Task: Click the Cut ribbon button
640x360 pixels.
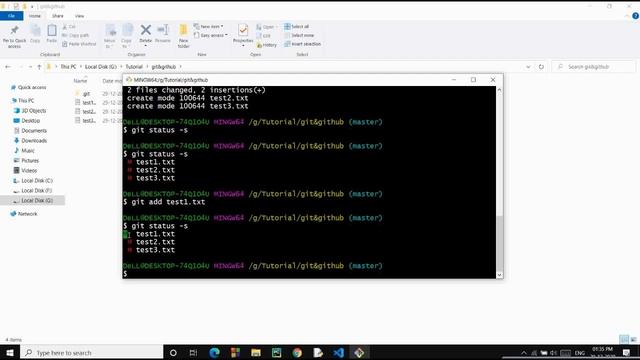Action: pos(69,27)
